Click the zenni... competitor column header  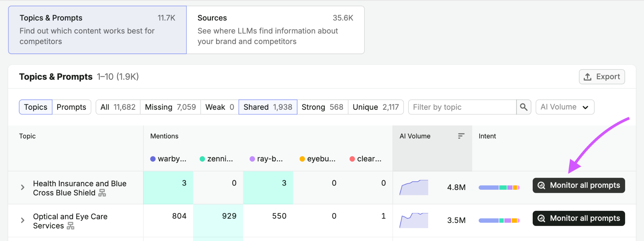point(216,159)
